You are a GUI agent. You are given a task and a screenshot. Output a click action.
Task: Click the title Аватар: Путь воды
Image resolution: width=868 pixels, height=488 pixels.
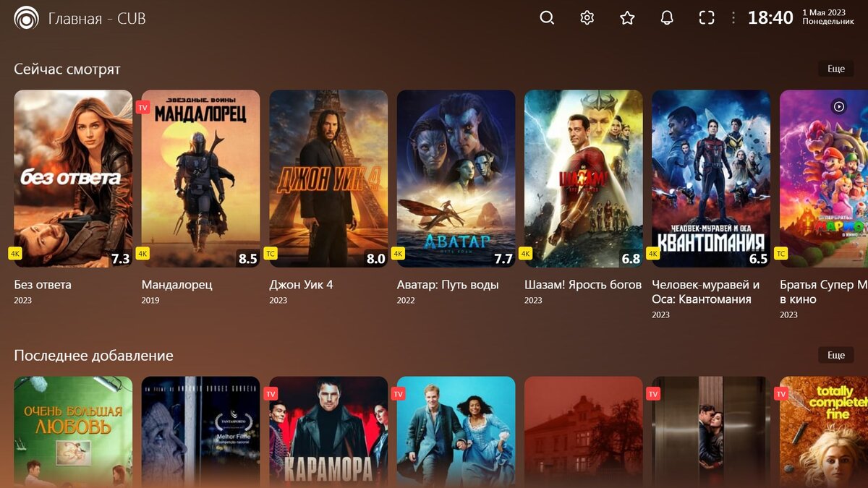coord(448,285)
